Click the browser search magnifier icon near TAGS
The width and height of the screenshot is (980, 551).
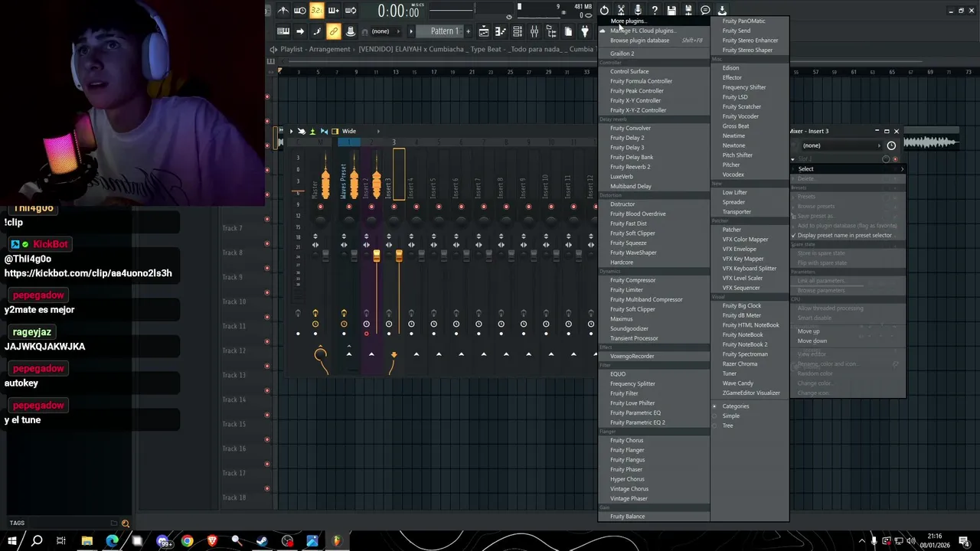point(126,523)
